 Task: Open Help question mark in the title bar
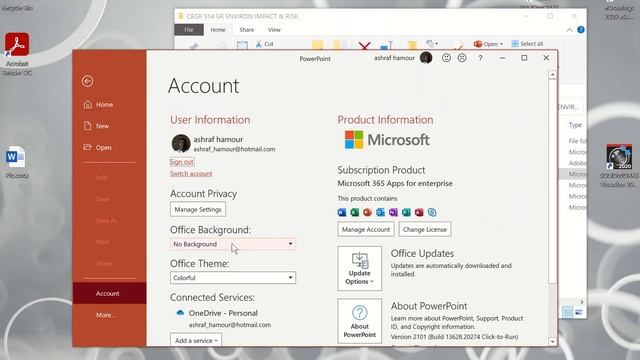point(480,58)
